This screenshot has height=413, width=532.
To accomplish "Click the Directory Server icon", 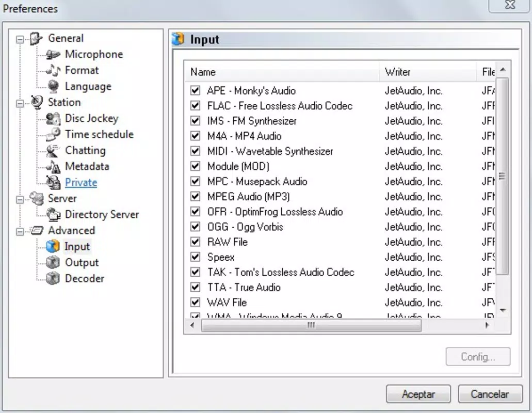I will click(53, 214).
